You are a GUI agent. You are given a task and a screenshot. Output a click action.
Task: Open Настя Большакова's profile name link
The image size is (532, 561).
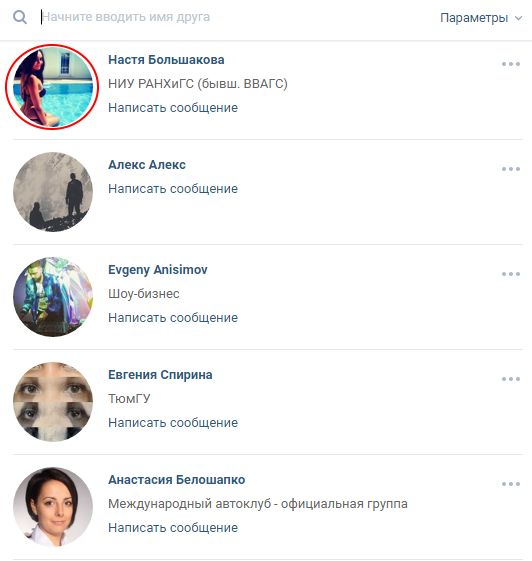166,60
